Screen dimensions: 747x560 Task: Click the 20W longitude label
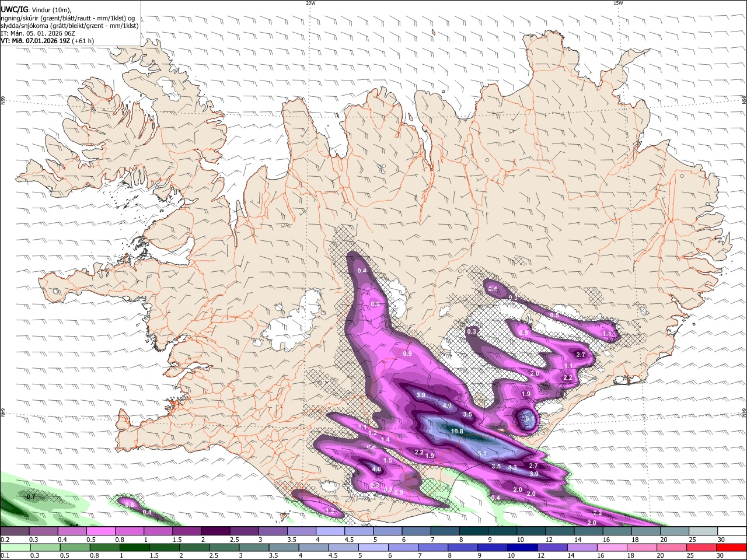click(310, 3)
